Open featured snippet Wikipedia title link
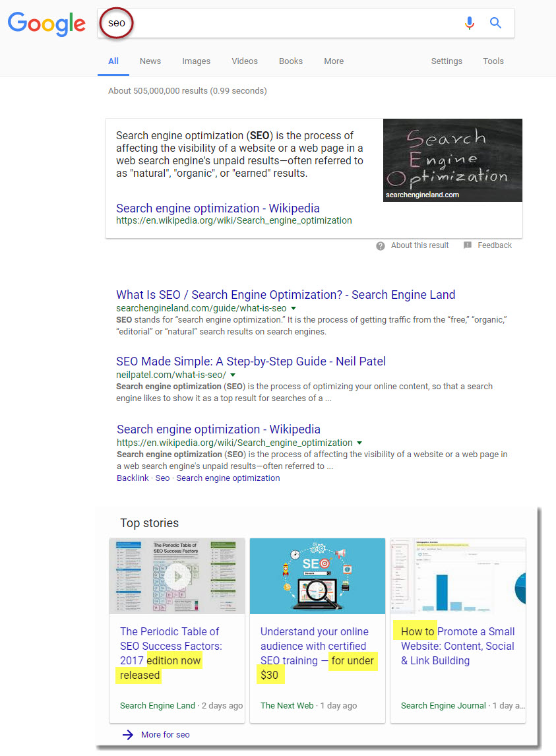 218,208
